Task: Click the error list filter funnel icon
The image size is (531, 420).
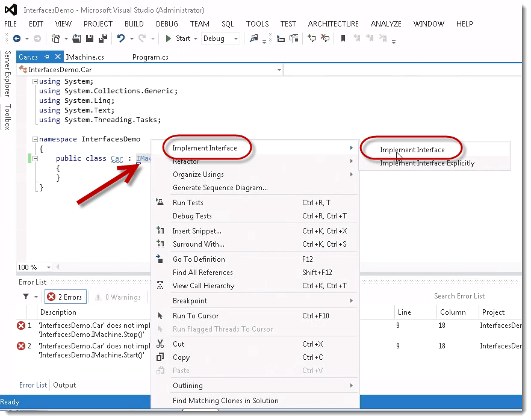Action: (26, 297)
